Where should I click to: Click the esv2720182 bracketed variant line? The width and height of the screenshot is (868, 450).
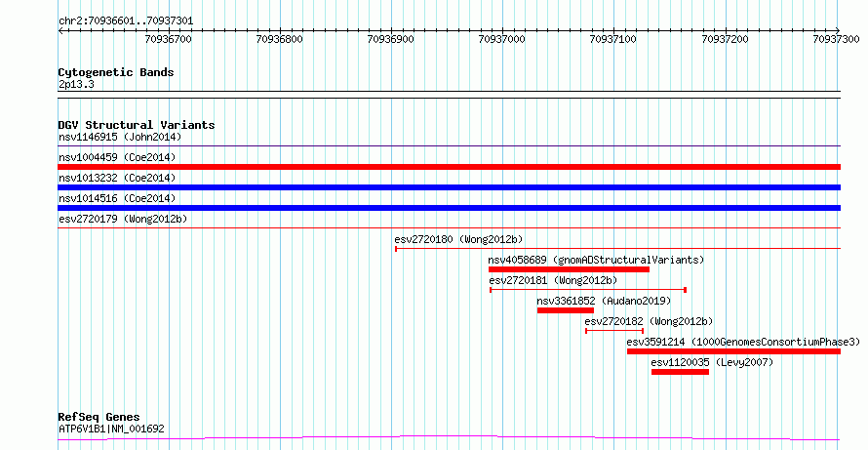pos(614,331)
